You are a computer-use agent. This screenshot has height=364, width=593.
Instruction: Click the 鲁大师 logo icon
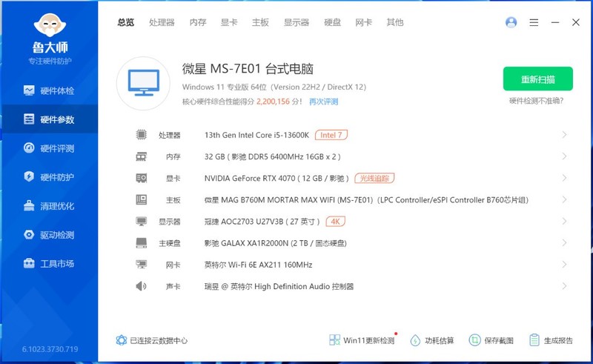click(50, 25)
